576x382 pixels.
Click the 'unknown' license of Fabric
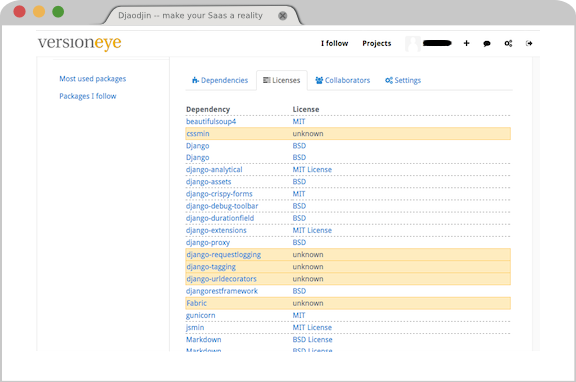click(308, 303)
